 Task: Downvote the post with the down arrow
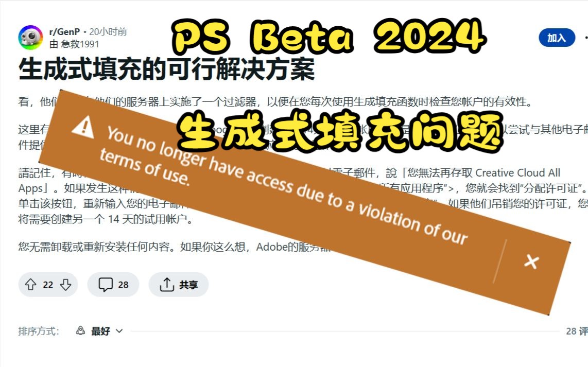point(65,285)
